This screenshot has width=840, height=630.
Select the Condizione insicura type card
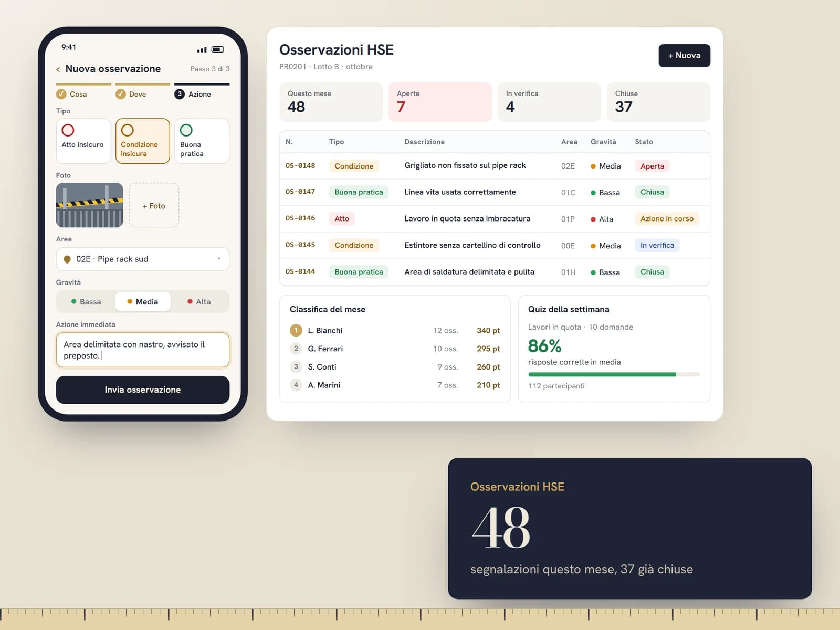point(143,141)
